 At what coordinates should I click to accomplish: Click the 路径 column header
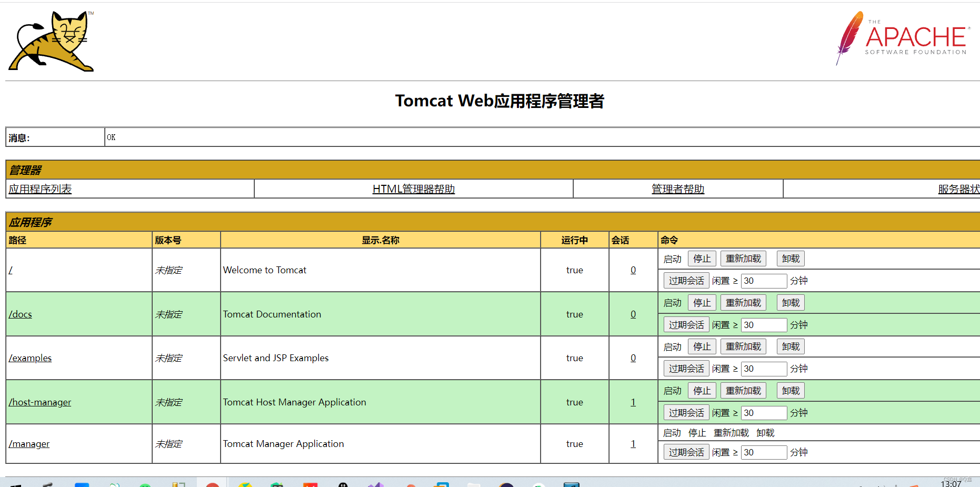17,240
